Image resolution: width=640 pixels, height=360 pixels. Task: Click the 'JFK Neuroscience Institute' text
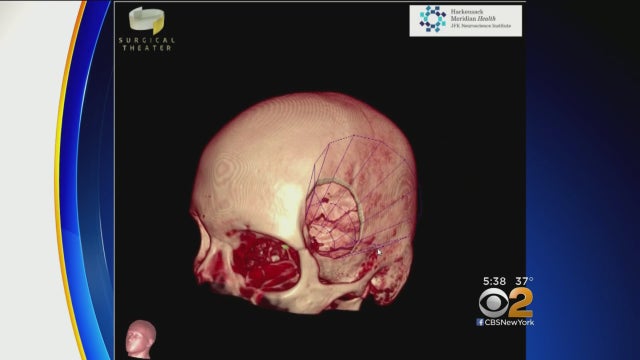[x=480, y=26]
